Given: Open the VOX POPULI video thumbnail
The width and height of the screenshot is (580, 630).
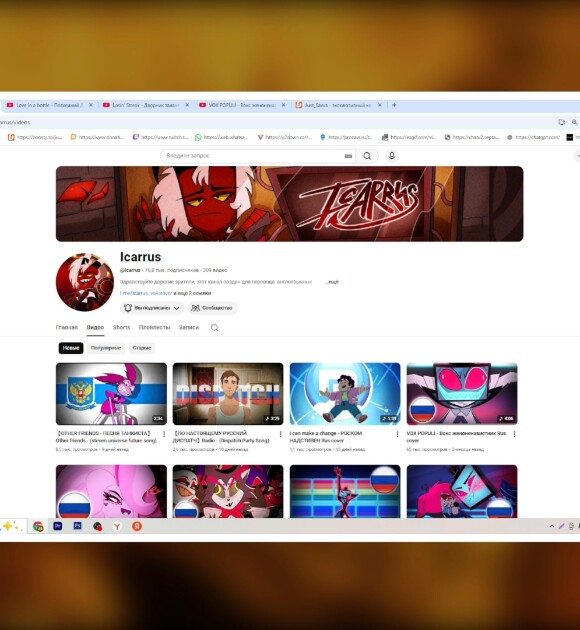Looking at the screenshot, I should click(x=462, y=394).
